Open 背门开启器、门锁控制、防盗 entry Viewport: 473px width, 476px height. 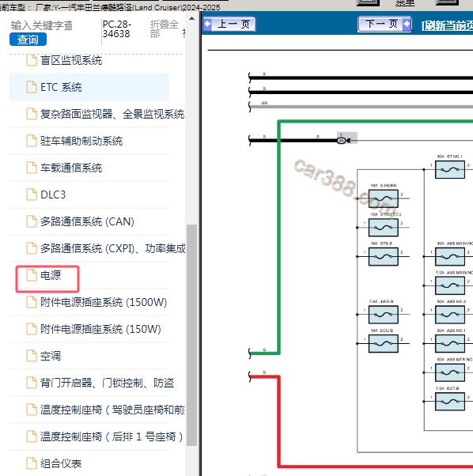pos(107,383)
